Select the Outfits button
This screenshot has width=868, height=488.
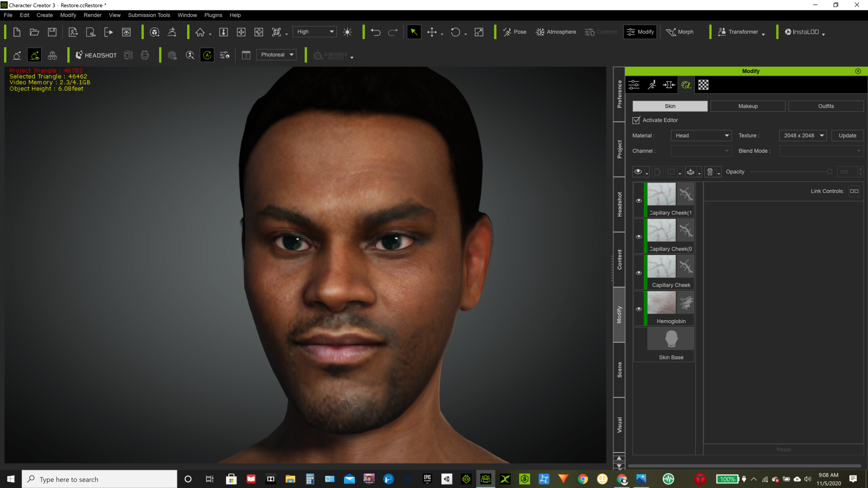pos(826,106)
